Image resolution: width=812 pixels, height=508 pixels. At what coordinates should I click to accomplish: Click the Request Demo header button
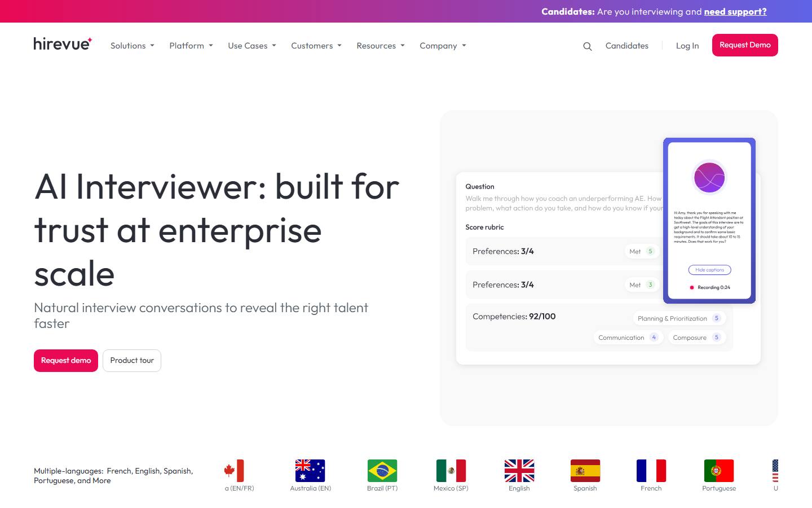pyautogui.click(x=745, y=45)
